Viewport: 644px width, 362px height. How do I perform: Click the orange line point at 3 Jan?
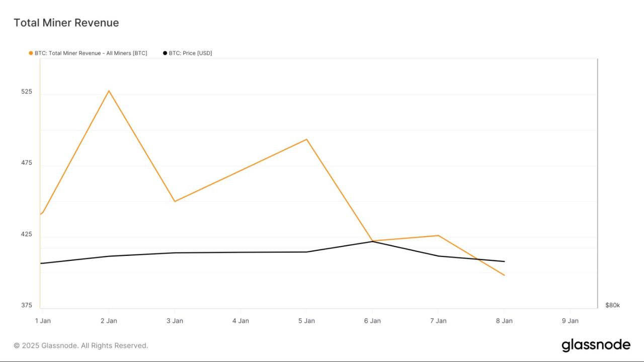coord(175,202)
